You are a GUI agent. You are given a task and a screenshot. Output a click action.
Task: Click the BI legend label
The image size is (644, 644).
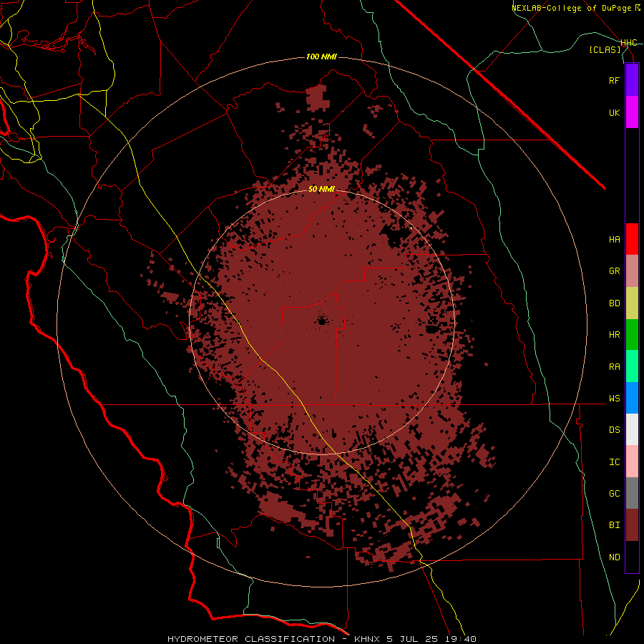[614, 525]
